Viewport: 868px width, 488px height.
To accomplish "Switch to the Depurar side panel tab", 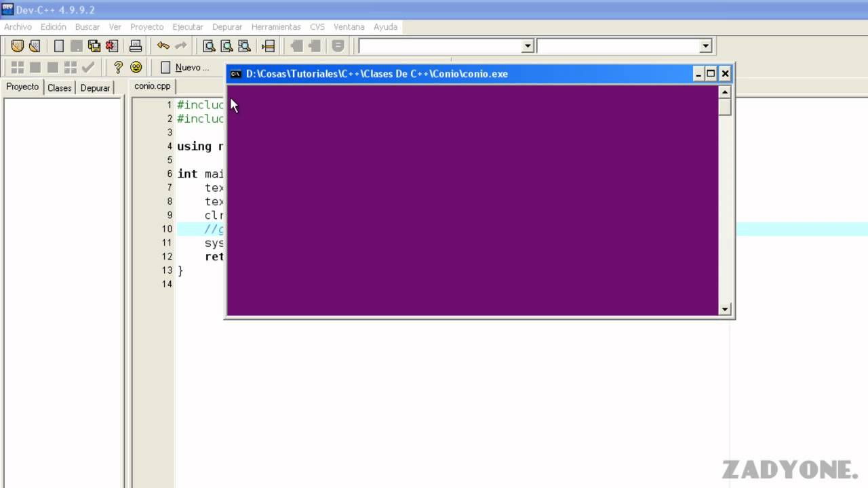I will (95, 88).
